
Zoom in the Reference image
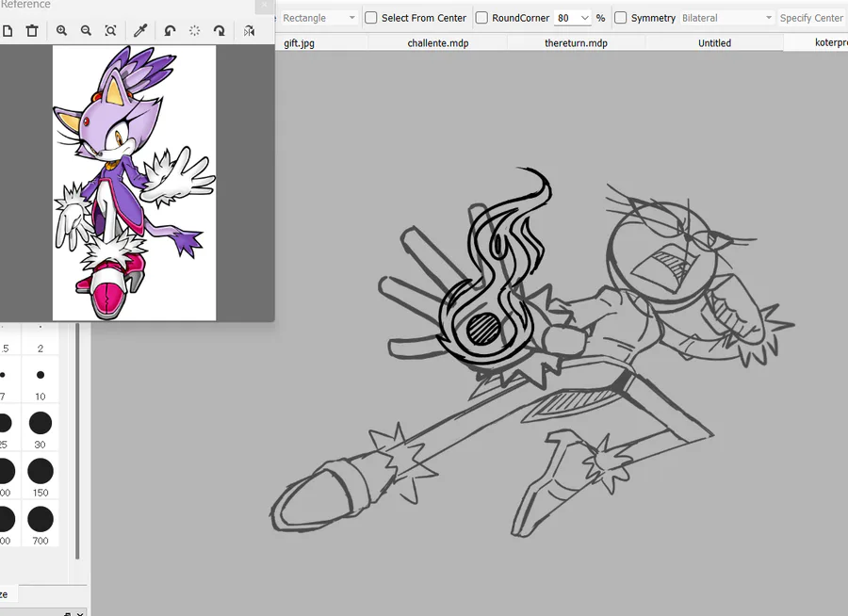point(61,31)
